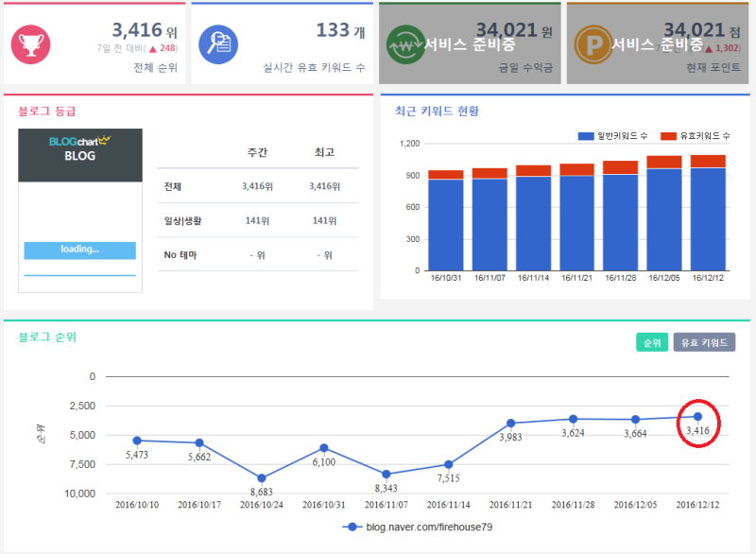Click the 블로그 등급 section heading

pos(47,112)
